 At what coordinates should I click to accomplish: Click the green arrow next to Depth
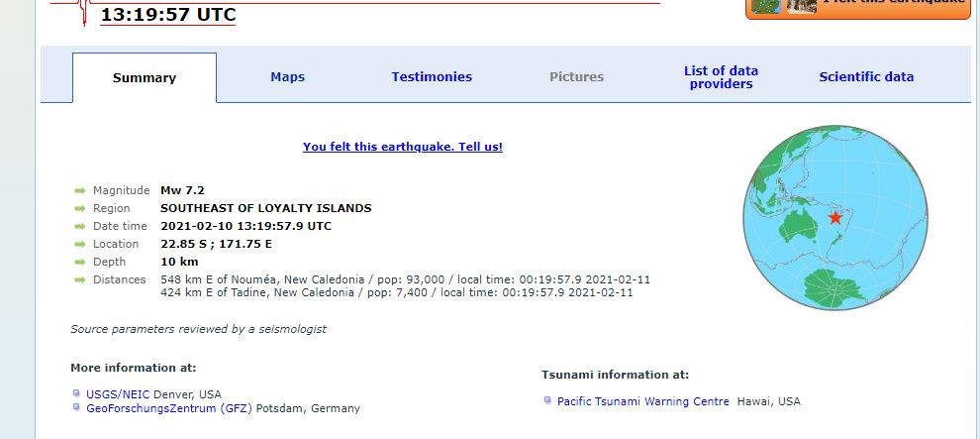click(79, 262)
